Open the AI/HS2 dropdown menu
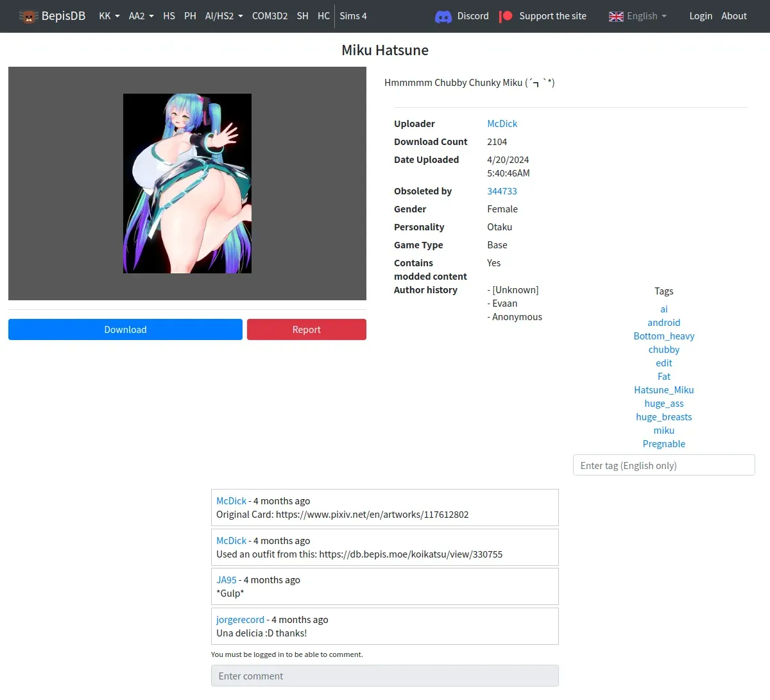 (224, 16)
